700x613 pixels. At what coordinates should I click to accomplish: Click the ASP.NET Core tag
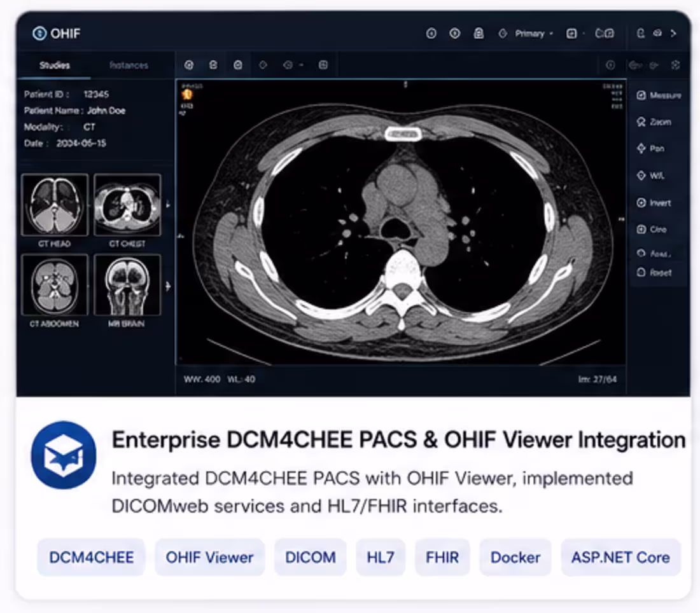620,557
